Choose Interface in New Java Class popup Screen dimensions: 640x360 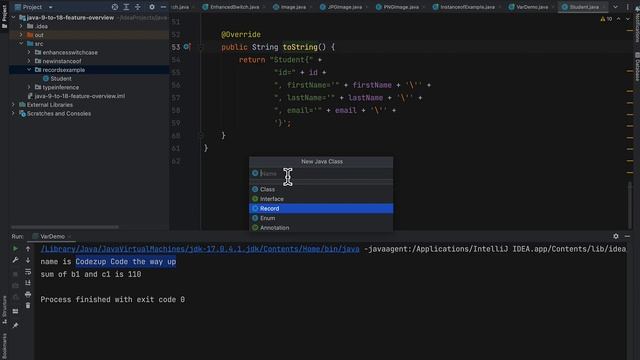pos(321,199)
